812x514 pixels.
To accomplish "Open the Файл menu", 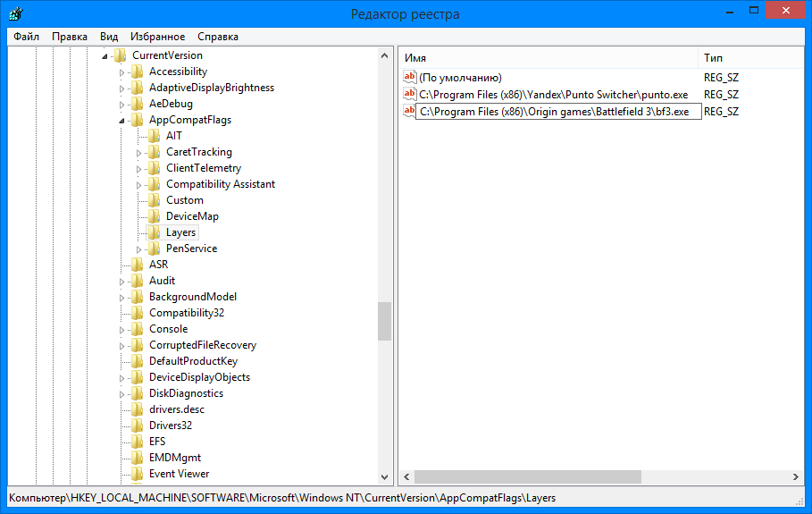I will (27, 37).
